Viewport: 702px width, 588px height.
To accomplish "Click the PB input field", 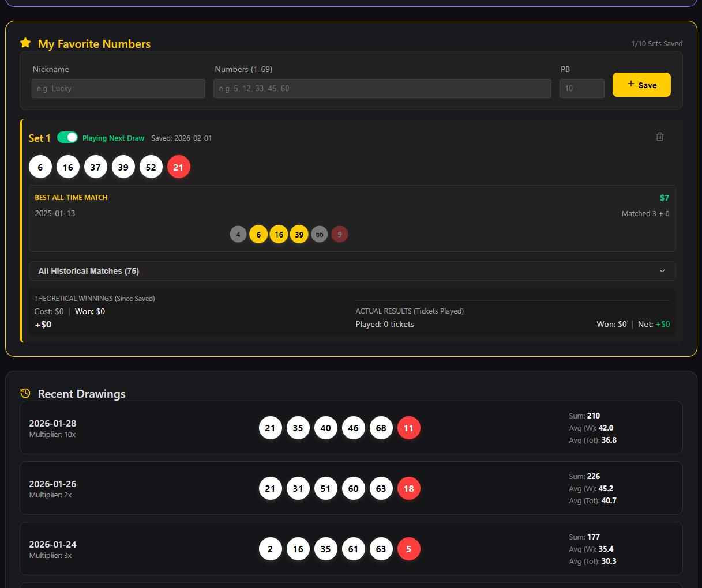I will 581,88.
